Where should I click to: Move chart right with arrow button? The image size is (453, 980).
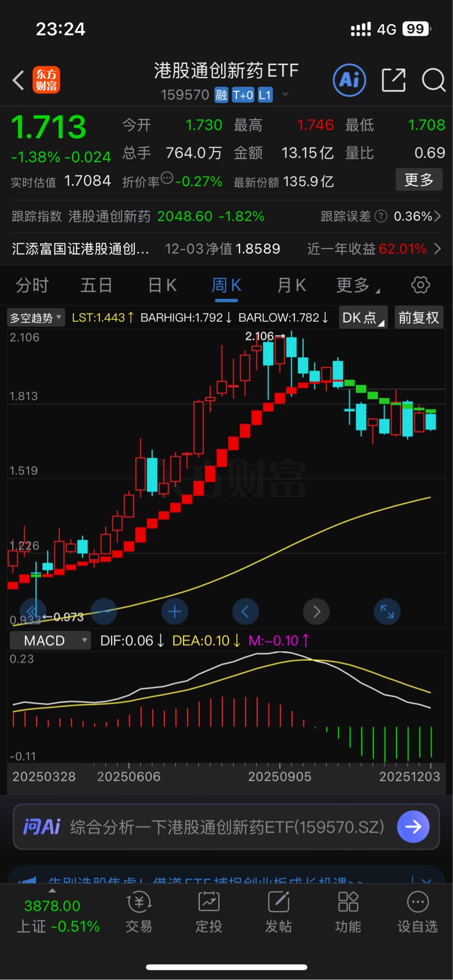(x=316, y=612)
